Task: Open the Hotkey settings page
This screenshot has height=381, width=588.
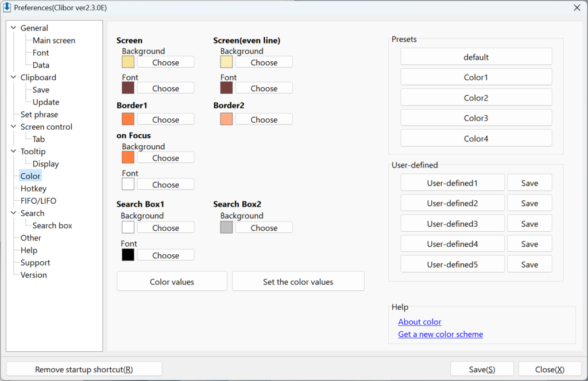Action: click(33, 188)
